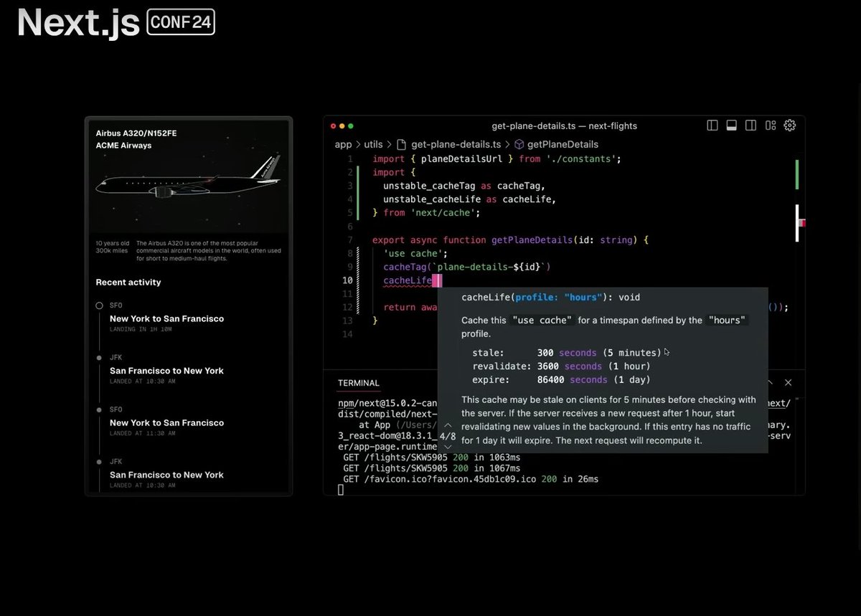Image resolution: width=861 pixels, height=616 pixels.
Task: Toggle the bottom panel visibility
Action: point(731,125)
